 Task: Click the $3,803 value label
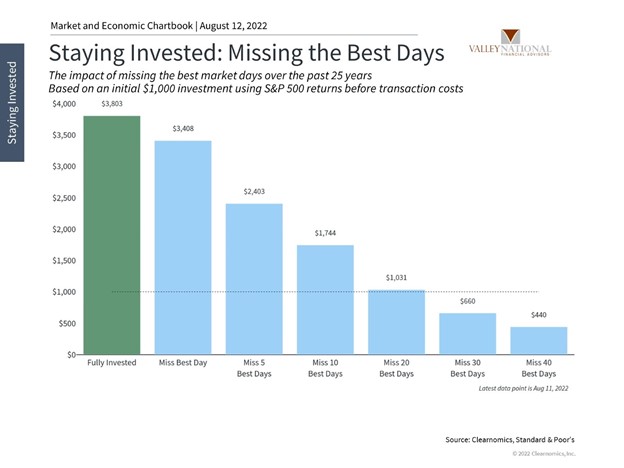(x=112, y=104)
